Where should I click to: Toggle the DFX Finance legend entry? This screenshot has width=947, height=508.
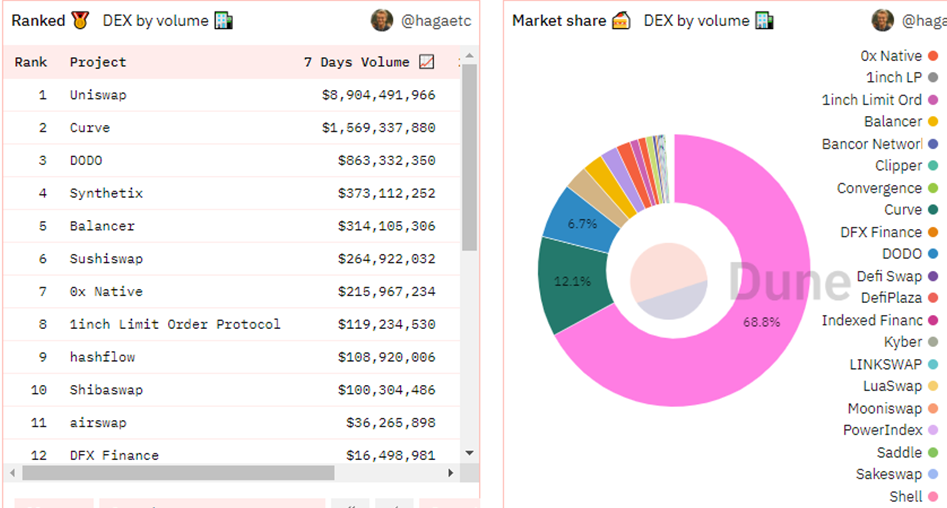(x=888, y=233)
